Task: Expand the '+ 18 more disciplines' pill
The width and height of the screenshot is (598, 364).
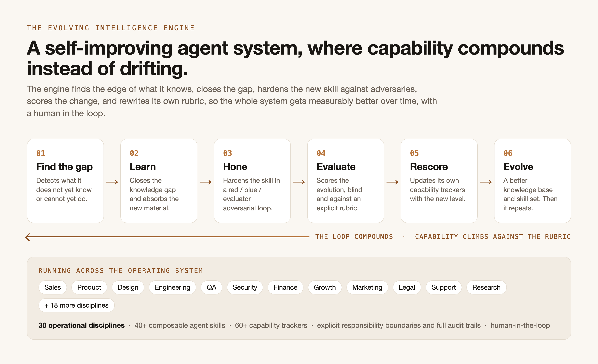Action: [x=76, y=305]
